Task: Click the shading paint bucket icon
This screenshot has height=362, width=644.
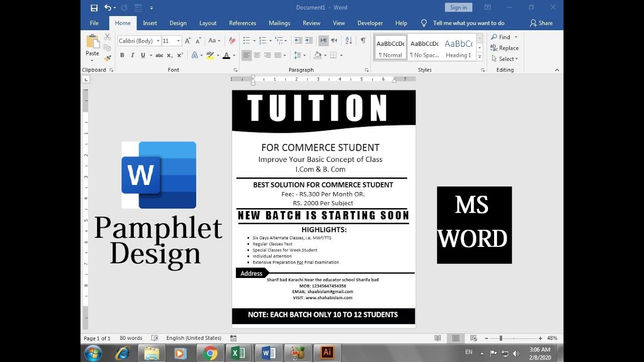Action: (317, 55)
